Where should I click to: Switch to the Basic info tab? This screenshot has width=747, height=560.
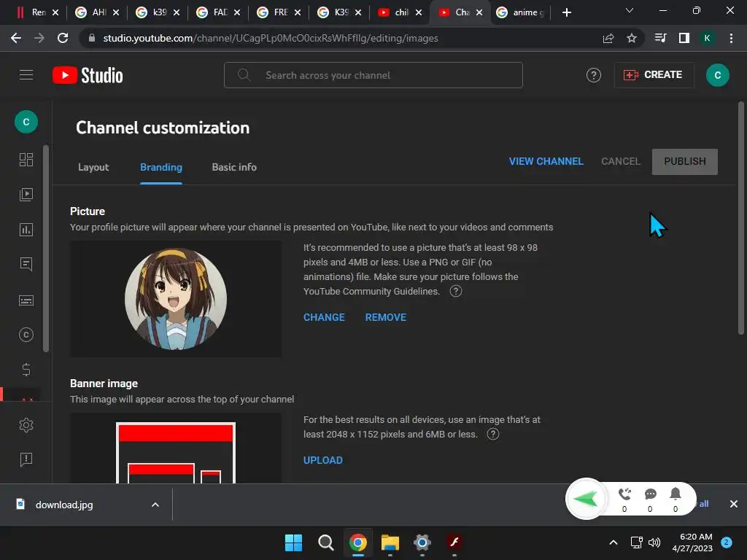click(x=234, y=167)
